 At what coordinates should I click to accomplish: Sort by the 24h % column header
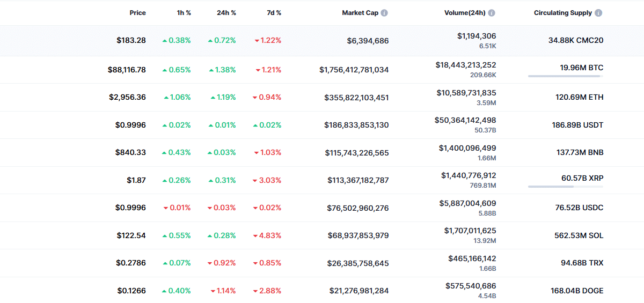click(x=226, y=13)
